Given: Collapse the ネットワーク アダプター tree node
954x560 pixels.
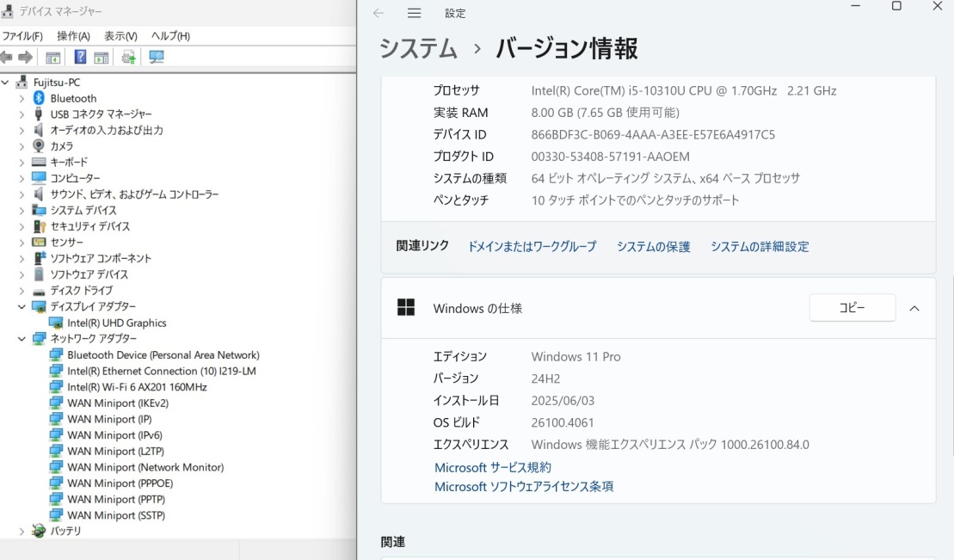Looking at the screenshot, I should click(22, 339).
